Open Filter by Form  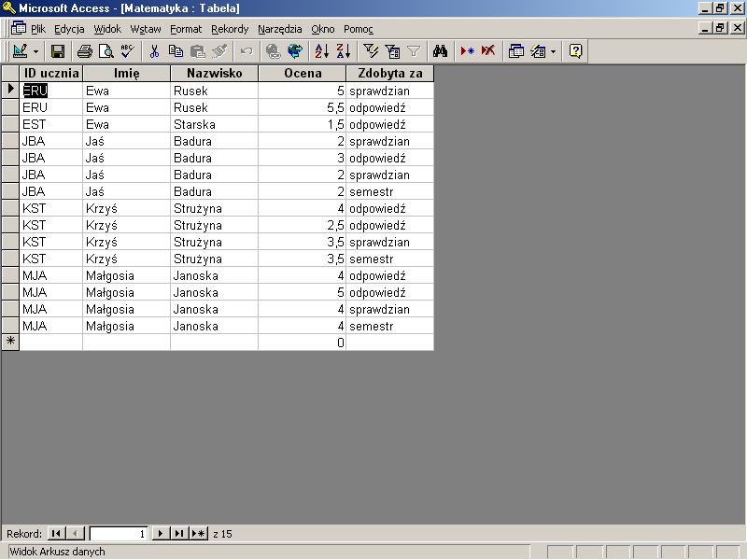392,51
